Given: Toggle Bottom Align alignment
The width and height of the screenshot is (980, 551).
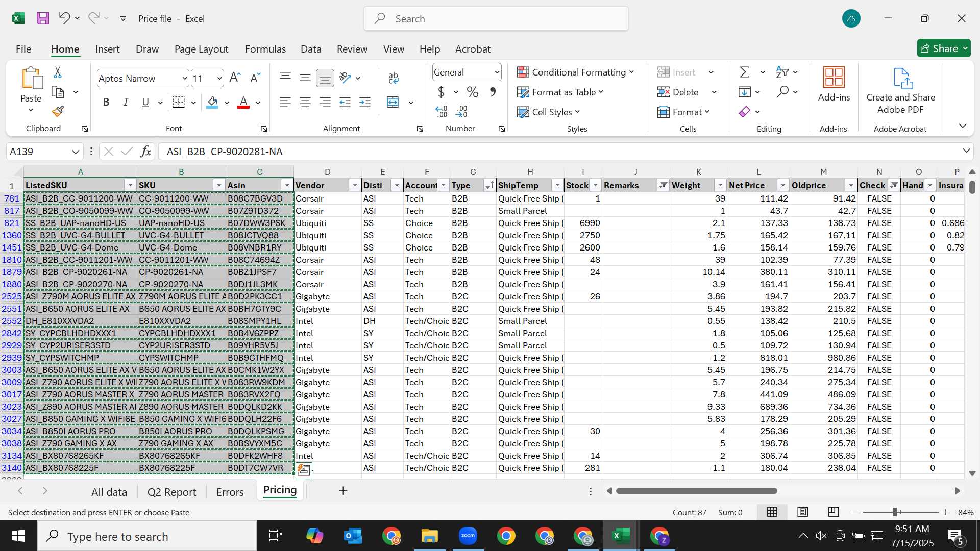Looking at the screenshot, I should (x=325, y=78).
